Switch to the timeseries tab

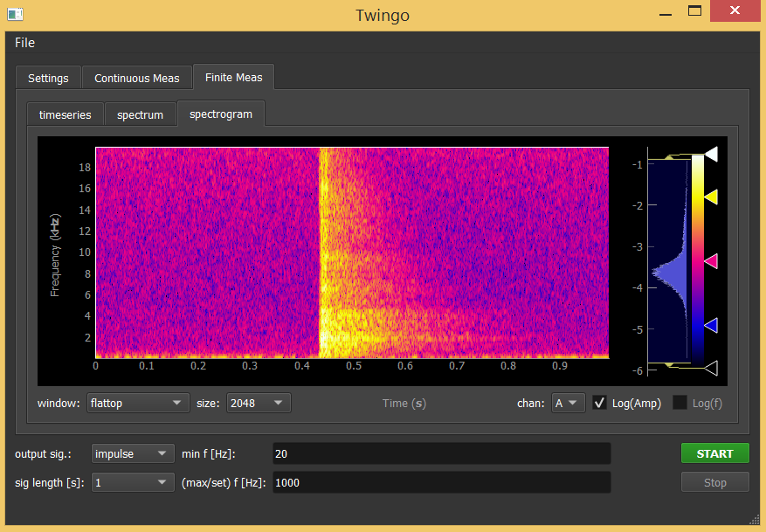point(65,114)
